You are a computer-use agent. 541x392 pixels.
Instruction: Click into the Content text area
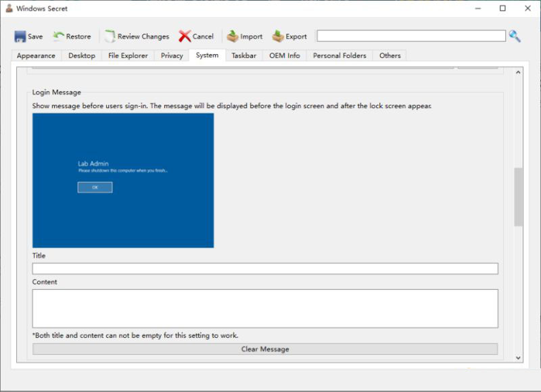click(265, 309)
